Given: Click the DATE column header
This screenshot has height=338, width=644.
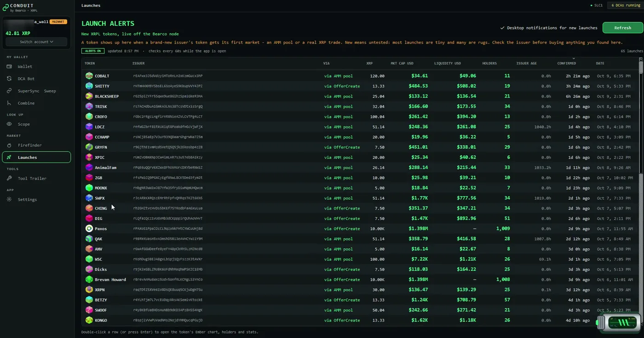Looking at the screenshot, I should pyautogui.click(x=600, y=63).
